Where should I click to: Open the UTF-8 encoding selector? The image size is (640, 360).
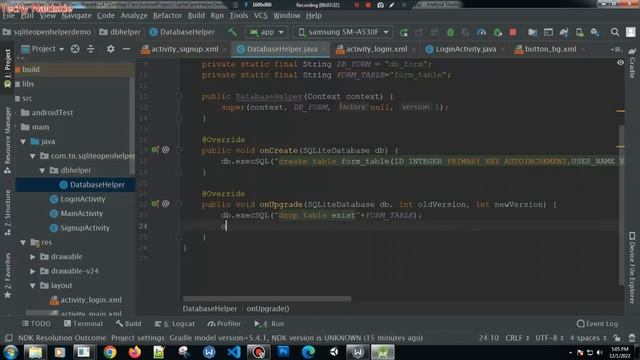click(x=549, y=338)
